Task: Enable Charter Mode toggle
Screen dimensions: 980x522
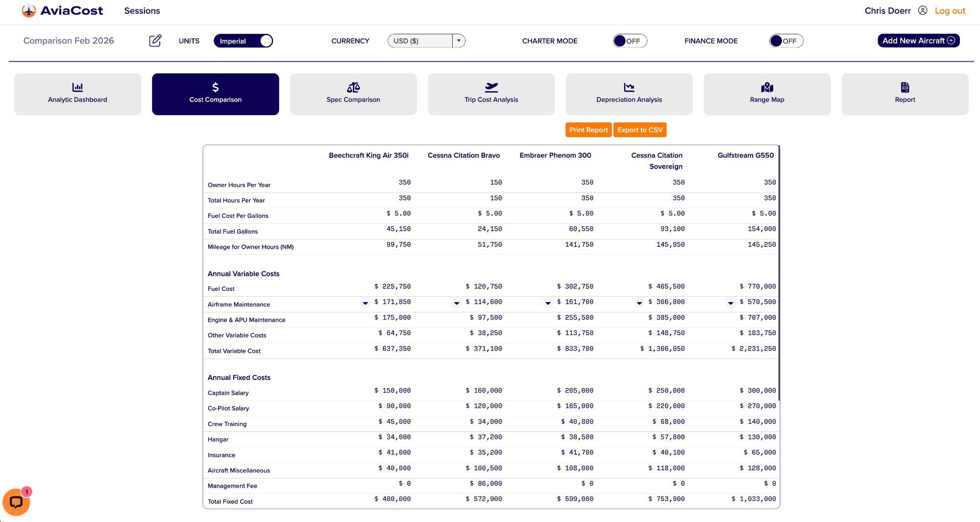Action: click(629, 41)
